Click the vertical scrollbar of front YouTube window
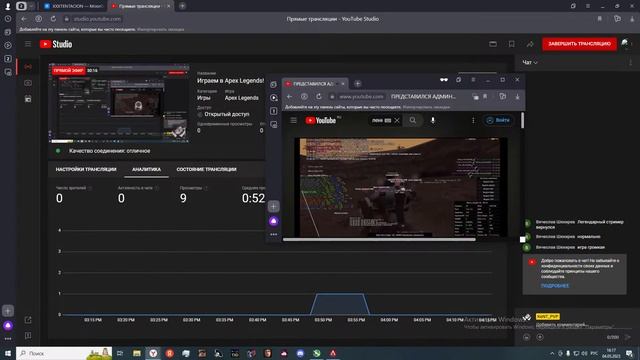 (522, 120)
